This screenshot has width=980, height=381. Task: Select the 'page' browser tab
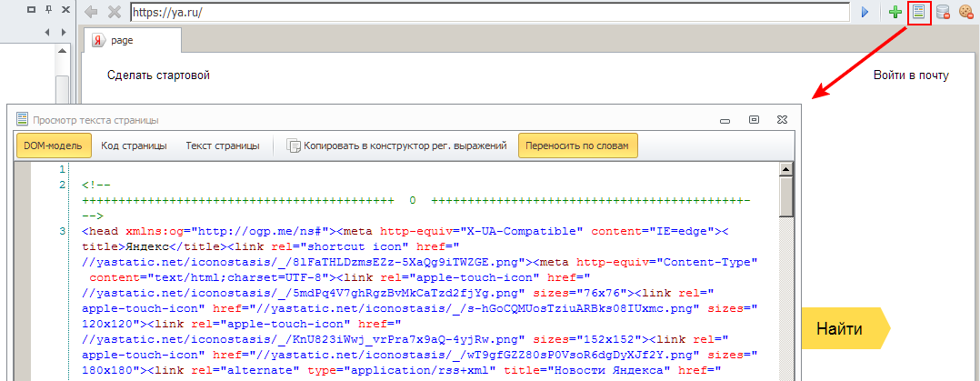point(132,40)
